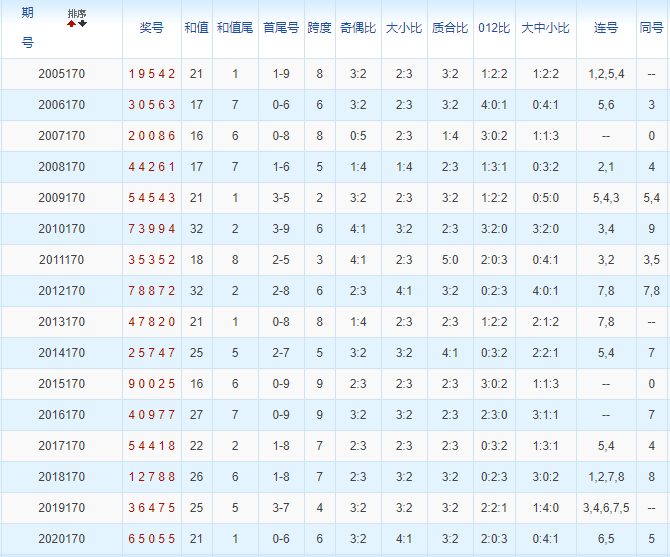Click winning number 3 0 5 6 3
Image resolution: width=670 pixels, height=557 pixels.
[x=152, y=105]
